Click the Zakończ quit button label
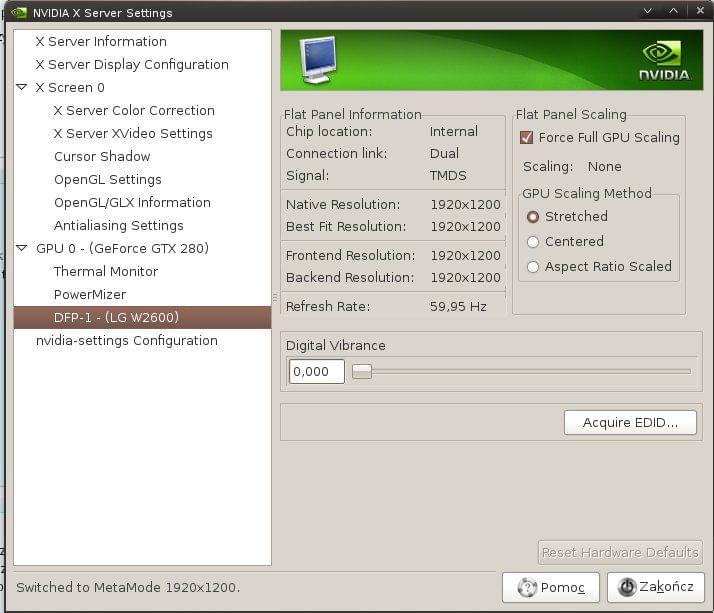714x613 pixels. [666, 587]
